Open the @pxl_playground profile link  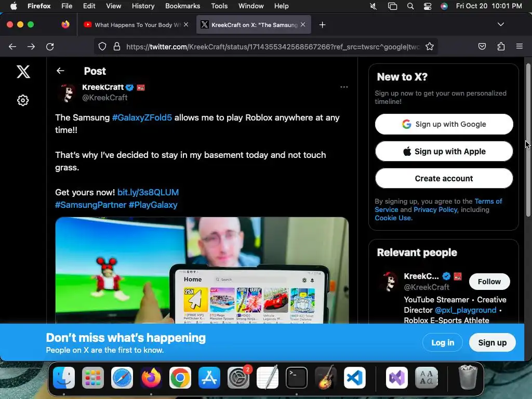coord(465,310)
